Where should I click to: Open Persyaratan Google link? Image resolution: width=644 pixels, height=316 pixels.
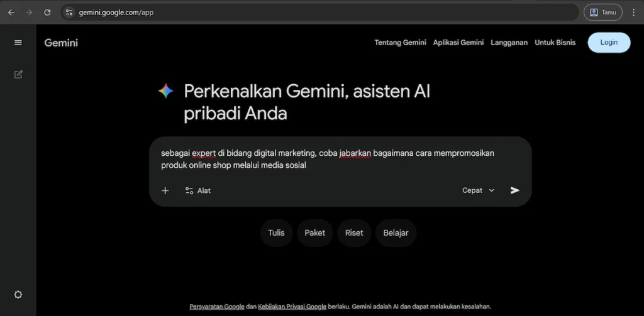tap(217, 307)
